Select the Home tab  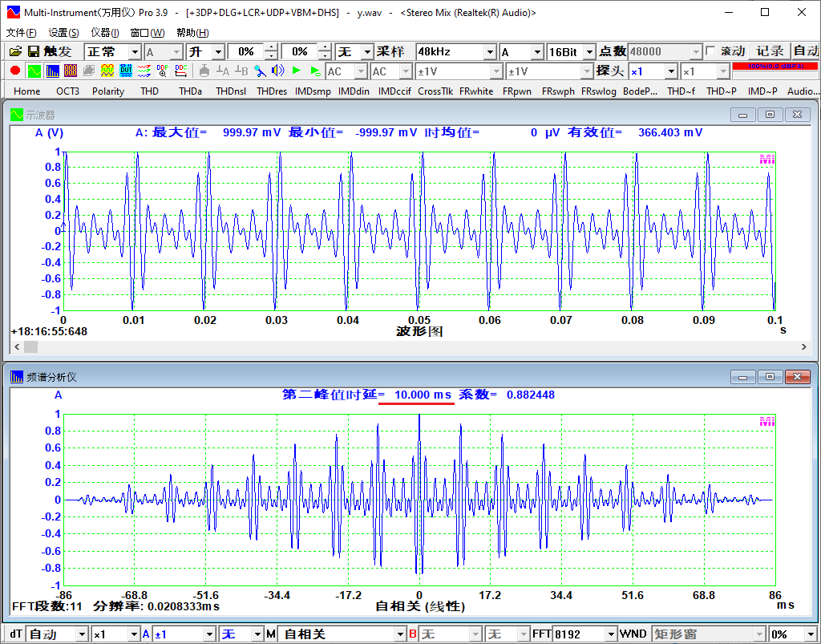pos(26,91)
